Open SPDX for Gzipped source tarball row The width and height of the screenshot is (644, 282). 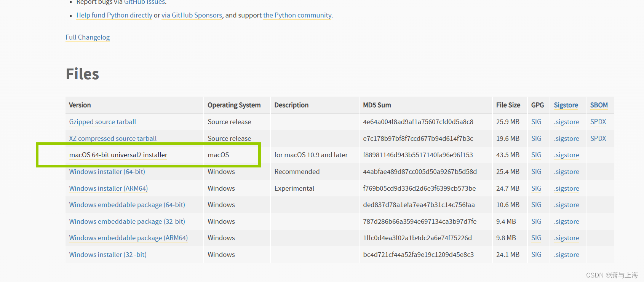pos(598,122)
